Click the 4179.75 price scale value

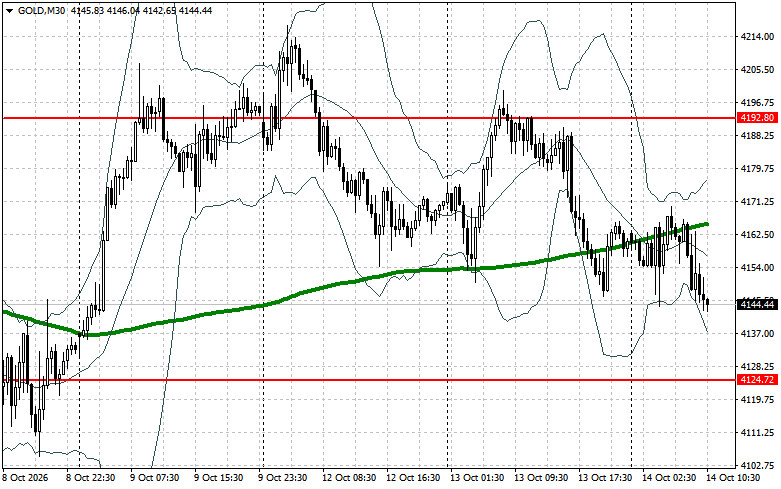[x=757, y=169]
